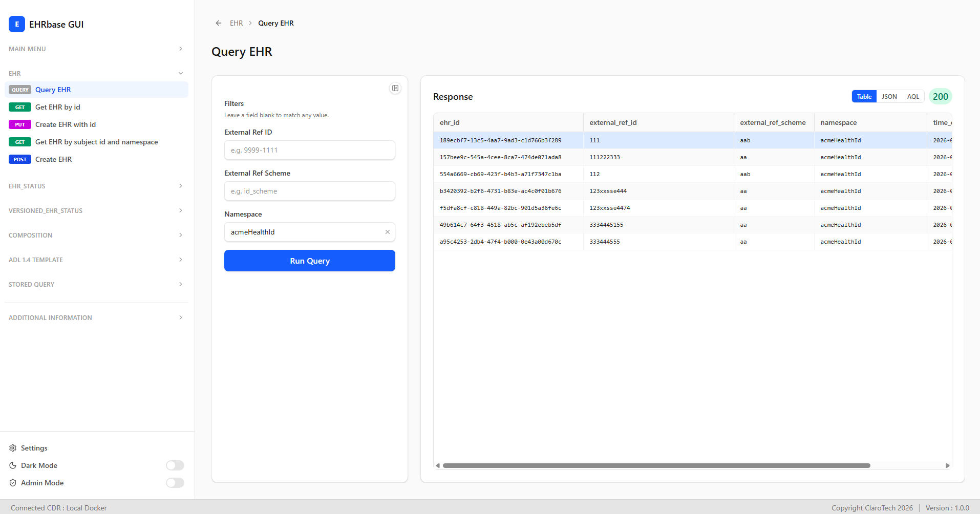
Task: Click the Dark Mode moon icon
Action: tap(13, 465)
